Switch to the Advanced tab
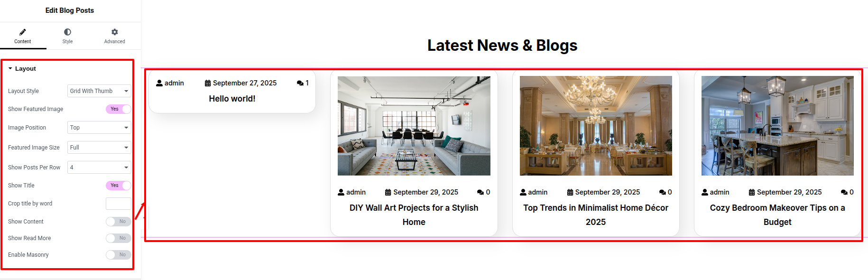This screenshot has width=868, height=280. (114, 36)
